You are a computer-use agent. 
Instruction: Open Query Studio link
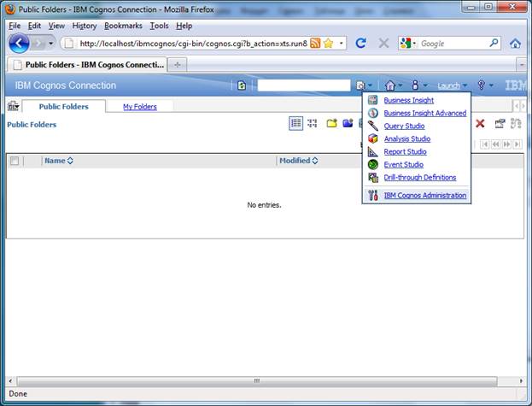click(404, 126)
